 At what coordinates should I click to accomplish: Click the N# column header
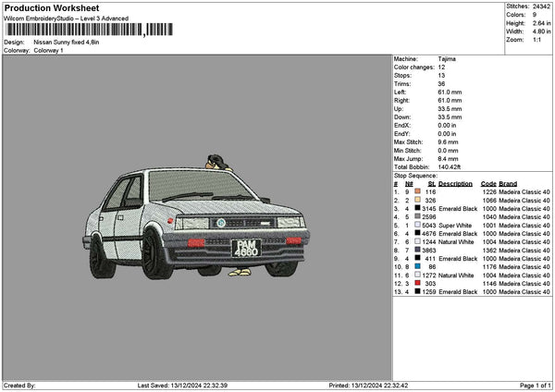coord(409,184)
